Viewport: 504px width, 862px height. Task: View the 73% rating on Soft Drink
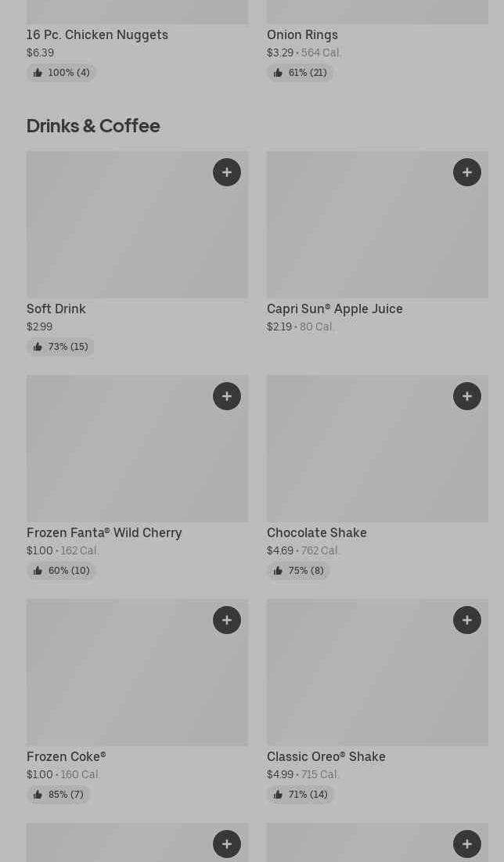coord(61,347)
